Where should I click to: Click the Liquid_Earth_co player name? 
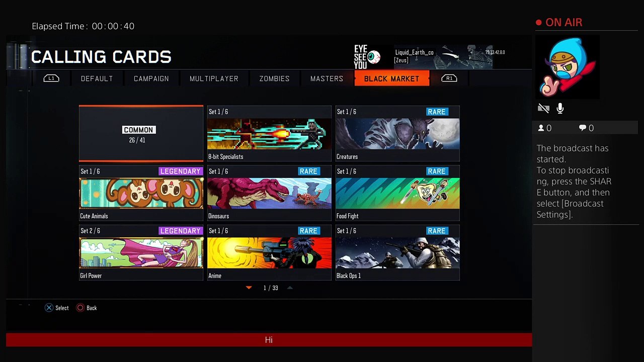click(415, 52)
